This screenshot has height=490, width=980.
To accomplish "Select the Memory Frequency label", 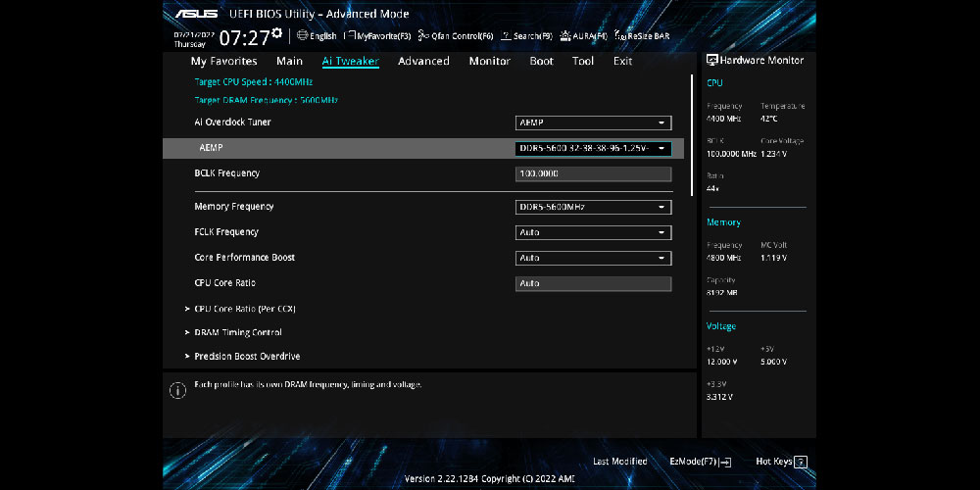I will 234,206.
